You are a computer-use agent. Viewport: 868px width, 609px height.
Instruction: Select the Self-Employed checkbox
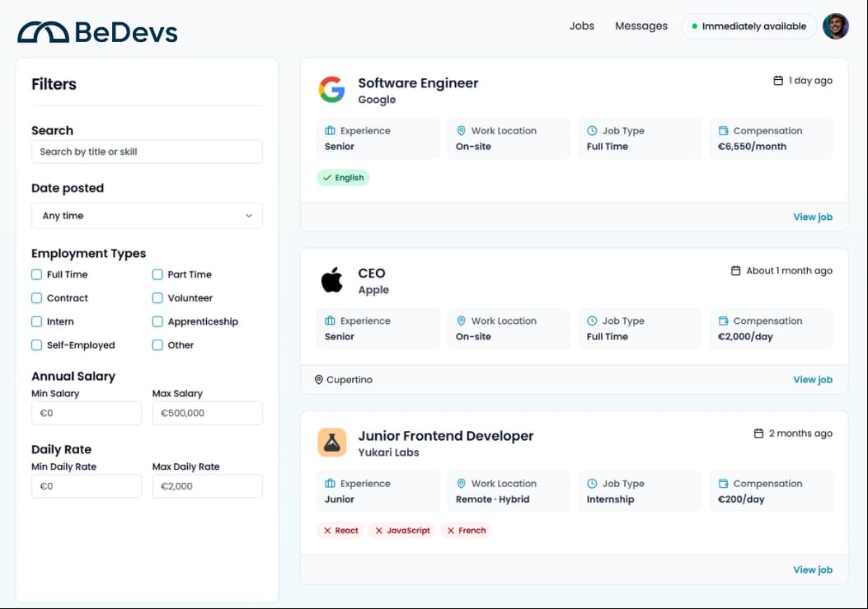tap(36, 344)
